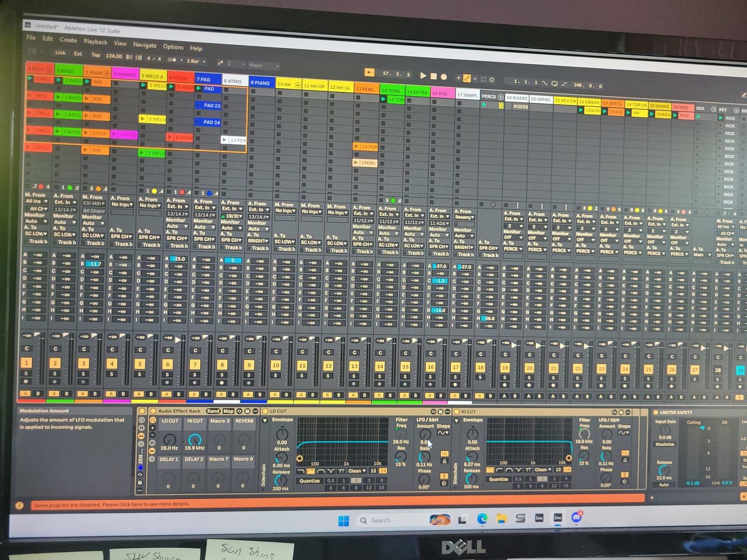Click the Windows Start button
747x560 pixels.
pos(343,521)
